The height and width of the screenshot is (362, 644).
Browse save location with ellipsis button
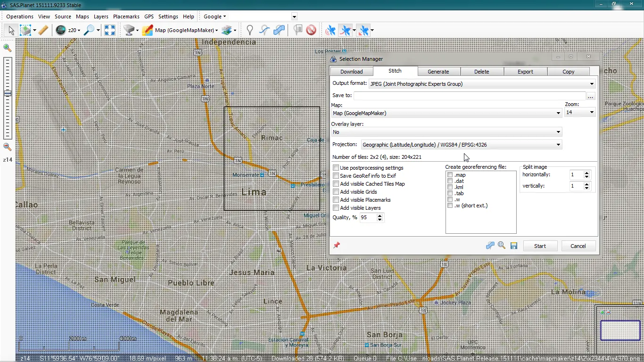[x=590, y=96]
